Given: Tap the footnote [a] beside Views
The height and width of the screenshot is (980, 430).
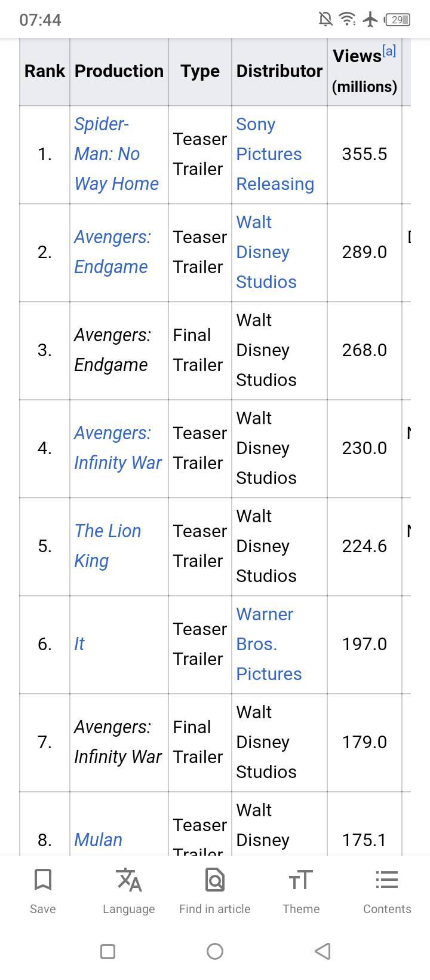Looking at the screenshot, I should [x=389, y=51].
